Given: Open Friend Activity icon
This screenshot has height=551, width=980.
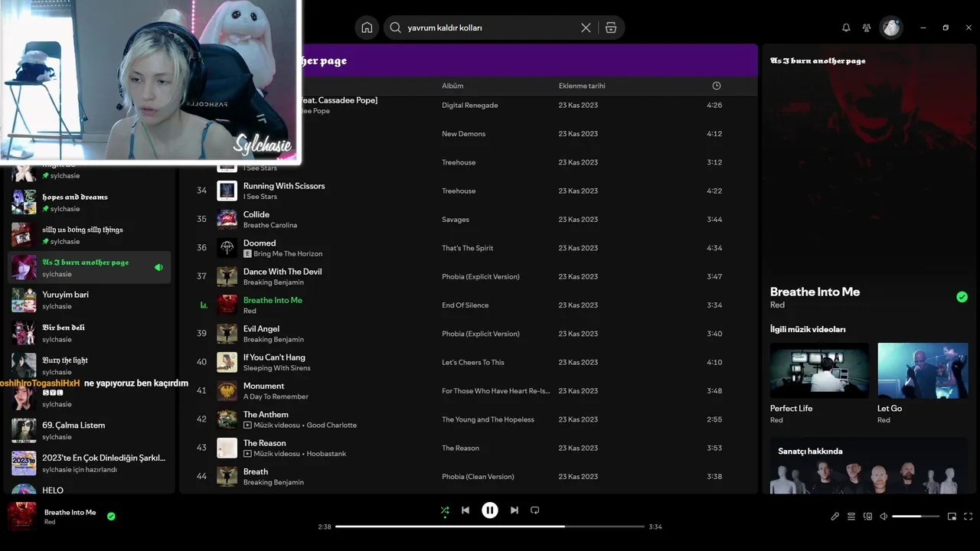Looking at the screenshot, I should (x=867, y=28).
